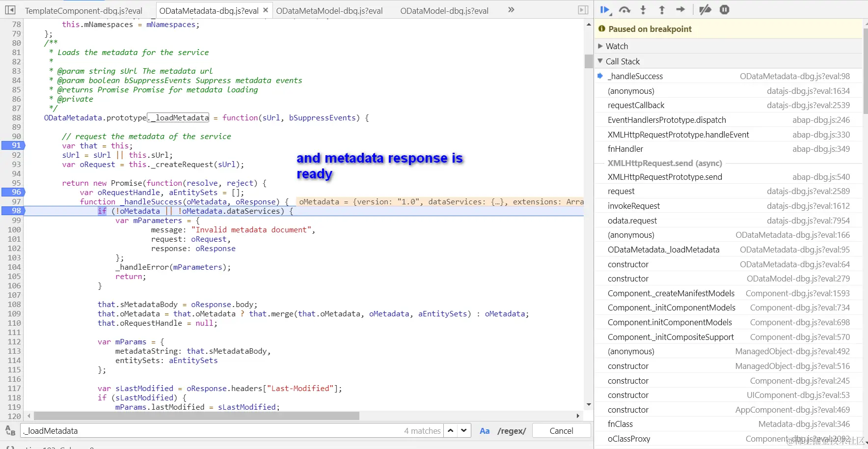Select ODataMetadata._loadMetadata stack frame
The image size is (868, 449).
pyautogui.click(x=729, y=250)
